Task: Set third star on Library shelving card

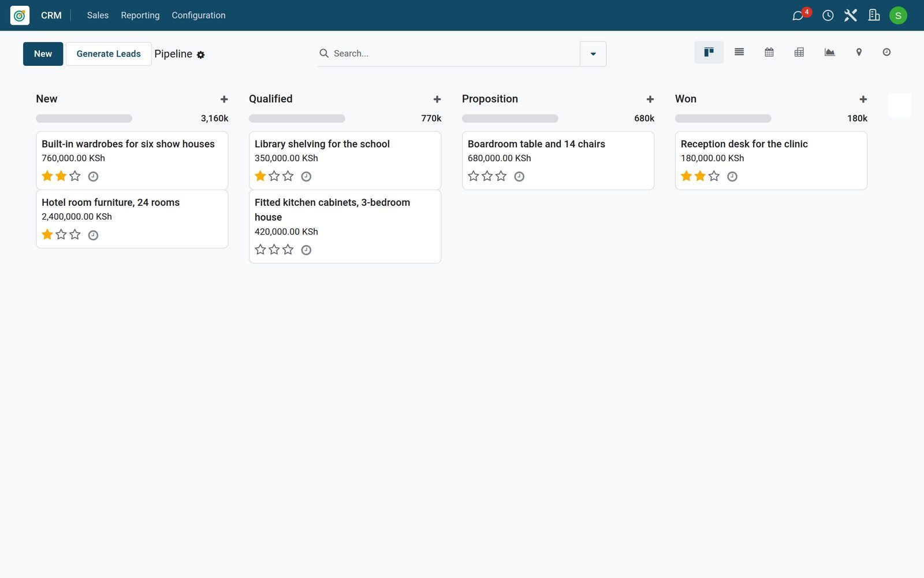Action: 288,176
